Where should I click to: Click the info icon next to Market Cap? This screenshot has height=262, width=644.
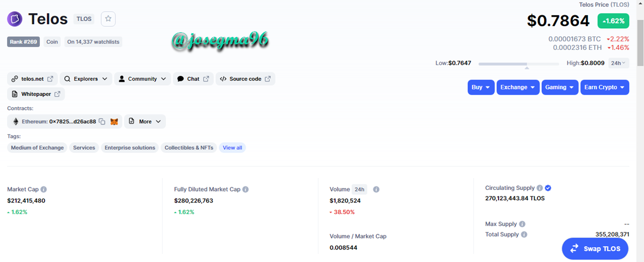44,189
